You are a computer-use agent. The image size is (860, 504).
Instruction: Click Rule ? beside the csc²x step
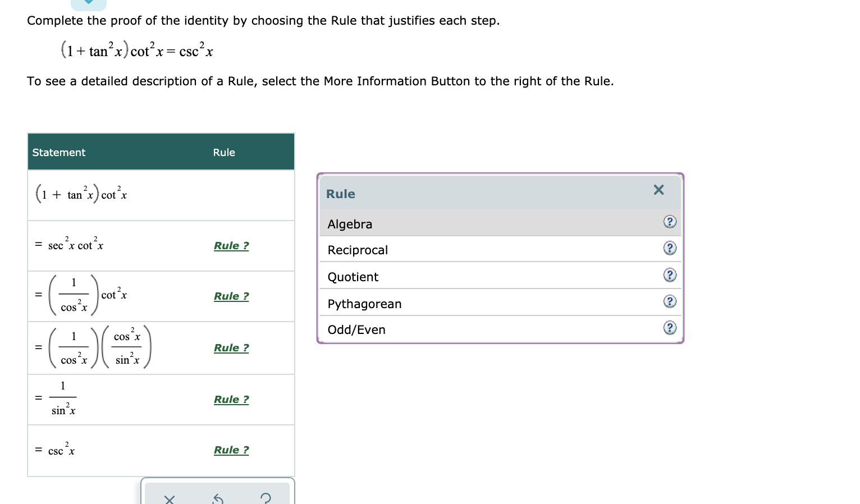click(x=231, y=450)
